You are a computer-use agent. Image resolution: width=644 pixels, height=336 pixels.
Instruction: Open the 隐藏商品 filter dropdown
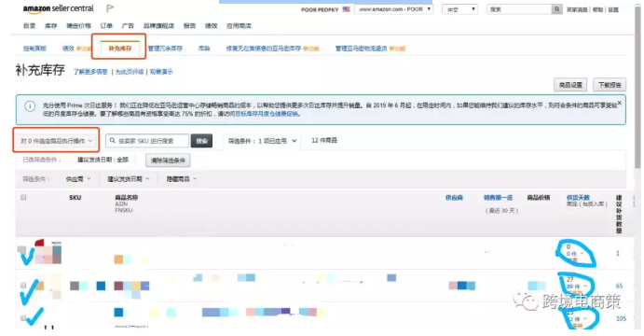pyautogui.click(x=182, y=179)
